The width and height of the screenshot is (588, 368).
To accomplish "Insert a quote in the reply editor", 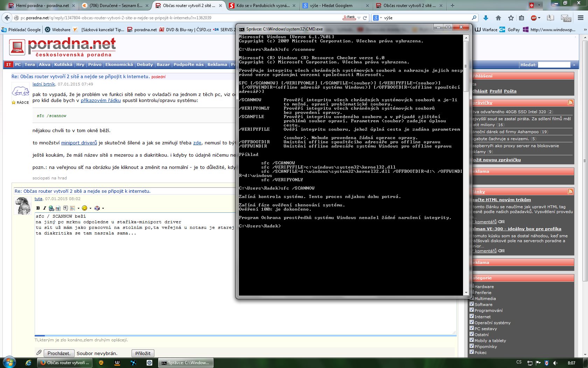I will tap(65, 208).
